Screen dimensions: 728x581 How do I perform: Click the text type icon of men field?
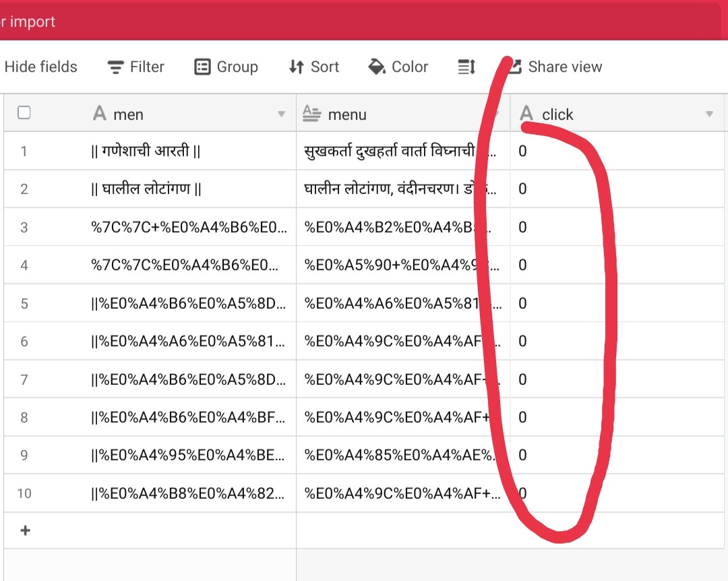pos(100,114)
